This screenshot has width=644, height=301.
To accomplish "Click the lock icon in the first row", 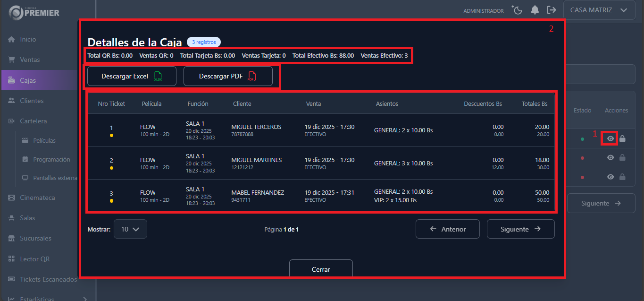I will tap(622, 138).
